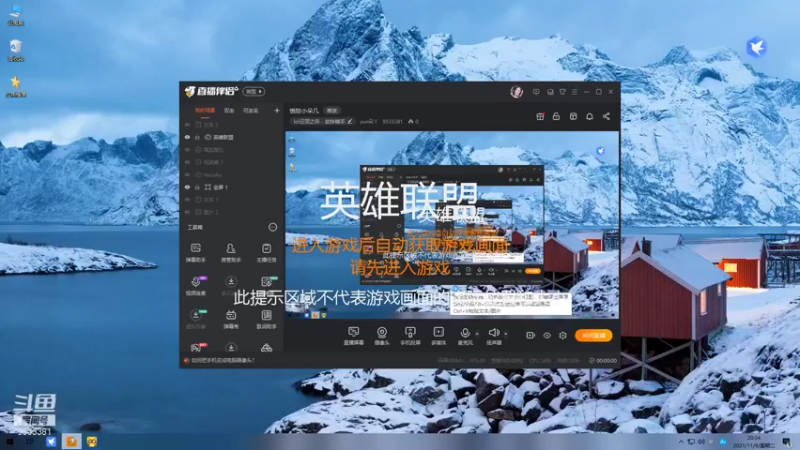Image resolution: width=800 pixels, height=450 pixels.
Task: Click the share icon at the top right
Action: 606,116
